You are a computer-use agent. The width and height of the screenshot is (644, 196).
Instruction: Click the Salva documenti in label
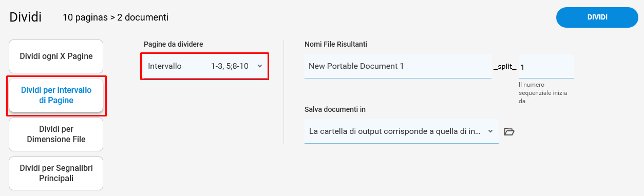coord(335,109)
